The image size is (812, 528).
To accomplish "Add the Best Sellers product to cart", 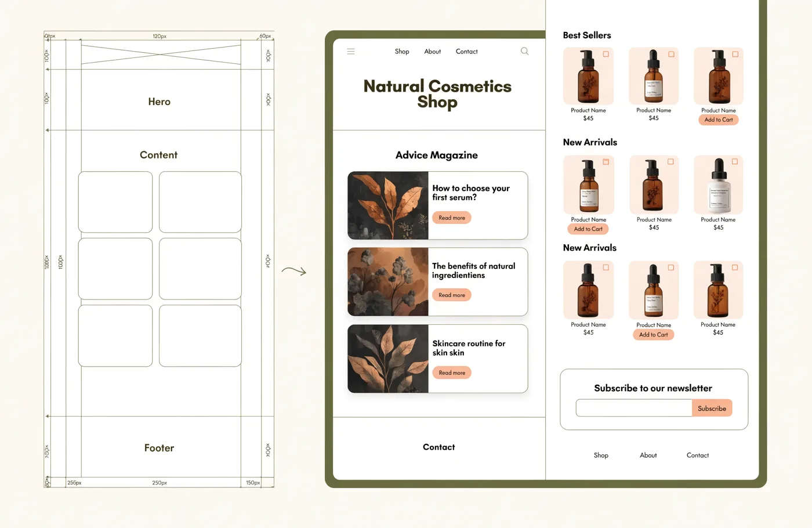I will tap(719, 120).
